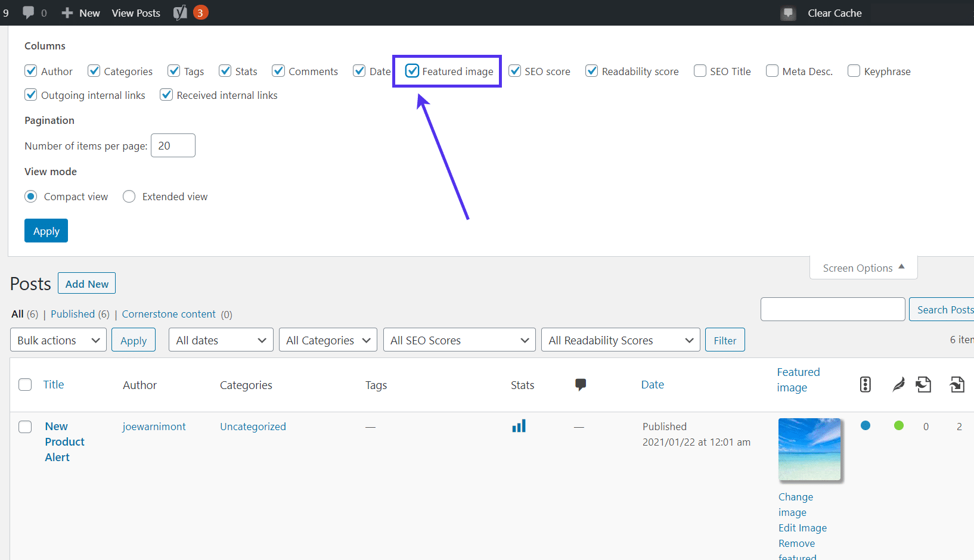Click the SEO score column header icon

click(866, 385)
